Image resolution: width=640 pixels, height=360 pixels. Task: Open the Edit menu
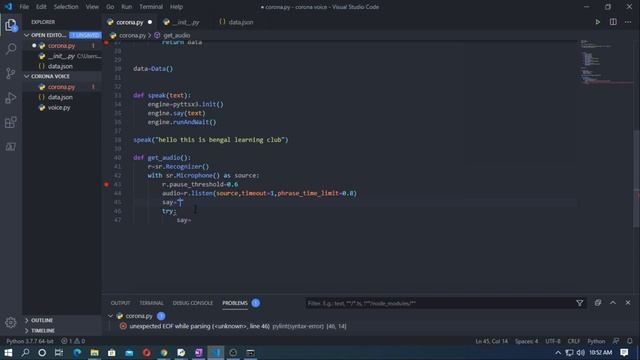coord(41,7)
